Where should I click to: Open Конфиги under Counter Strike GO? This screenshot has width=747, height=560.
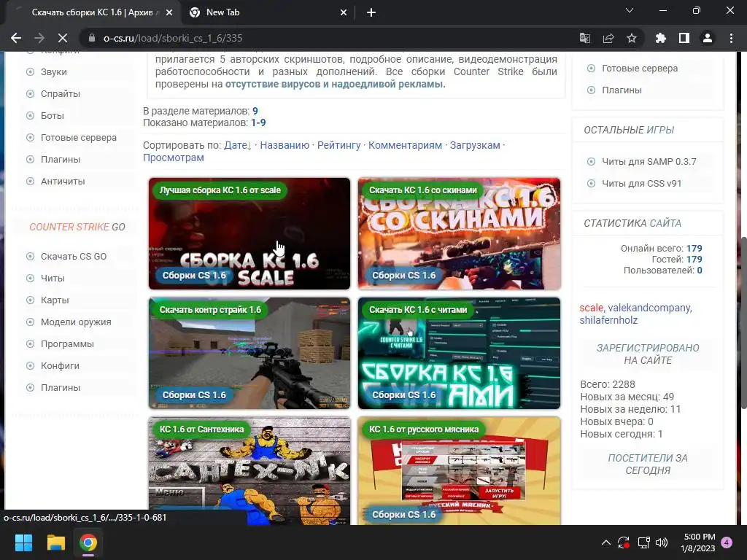(x=60, y=366)
